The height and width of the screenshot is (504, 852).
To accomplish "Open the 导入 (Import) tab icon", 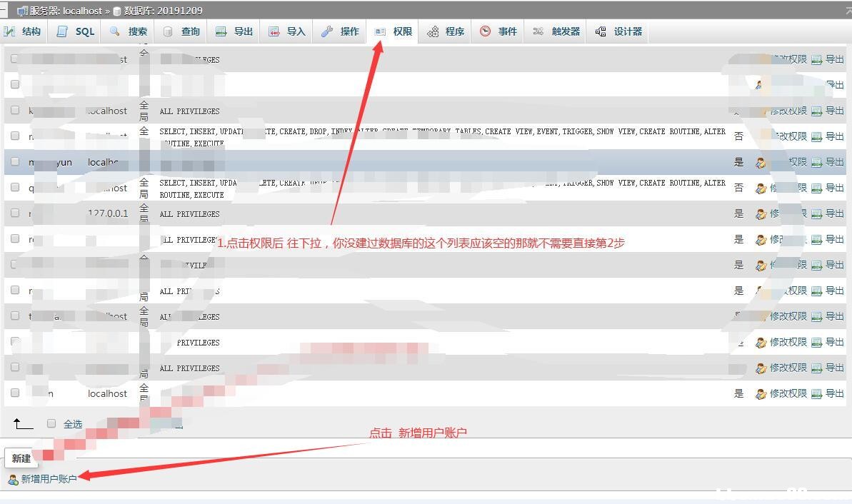I will click(274, 31).
